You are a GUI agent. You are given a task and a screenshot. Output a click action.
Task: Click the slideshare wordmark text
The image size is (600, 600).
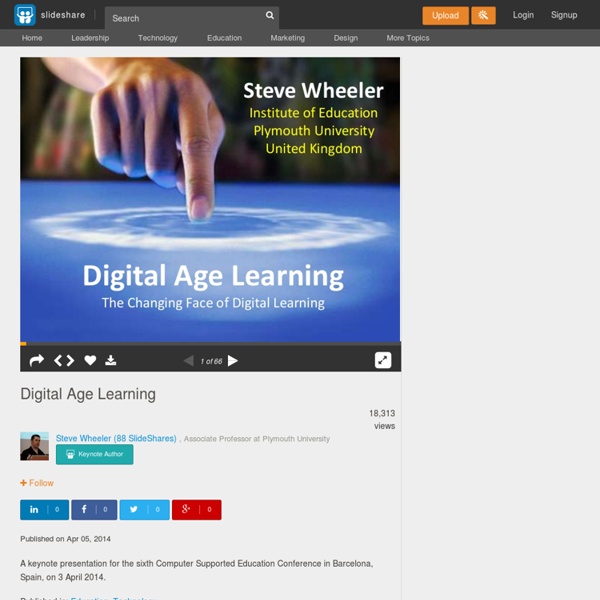(63, 15)
